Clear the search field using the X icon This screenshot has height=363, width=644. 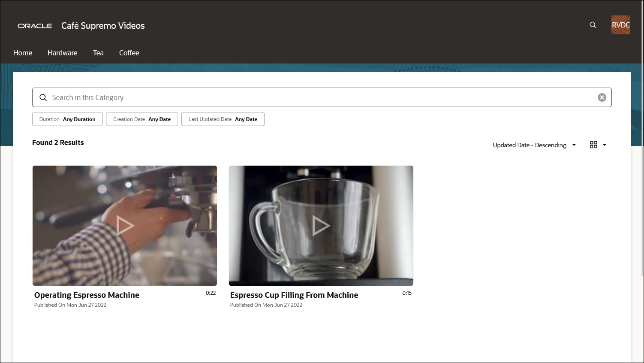602,97
